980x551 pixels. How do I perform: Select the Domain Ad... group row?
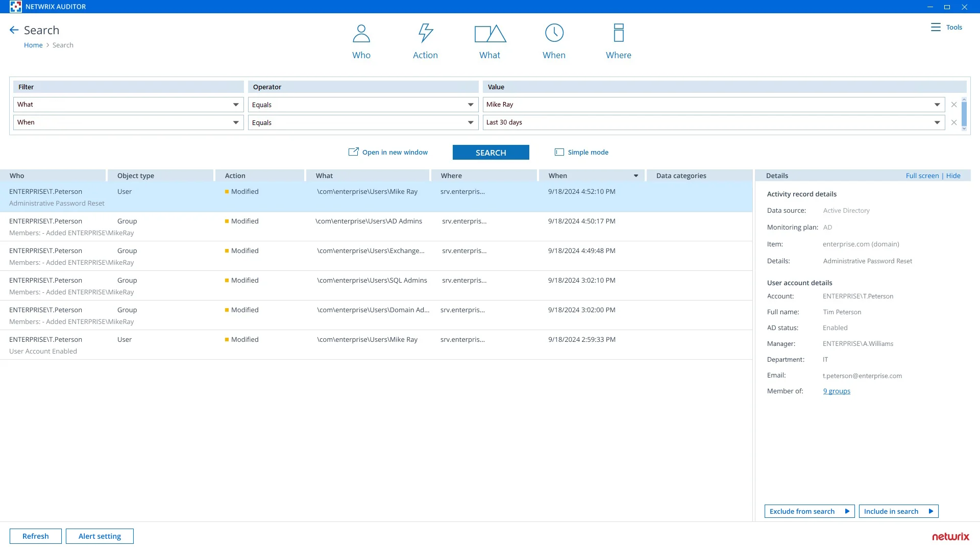pyautogui.click(x=376, y=316)
